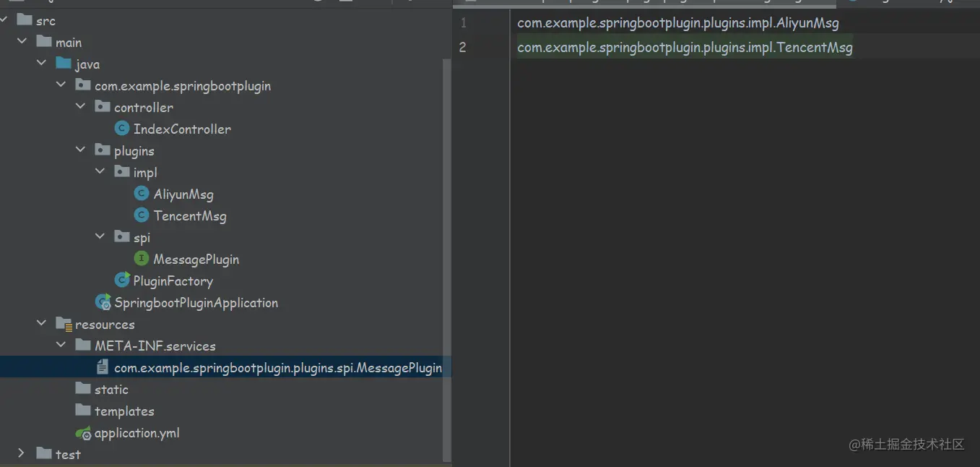Click the templates folder icon

[x=83, y=411]
